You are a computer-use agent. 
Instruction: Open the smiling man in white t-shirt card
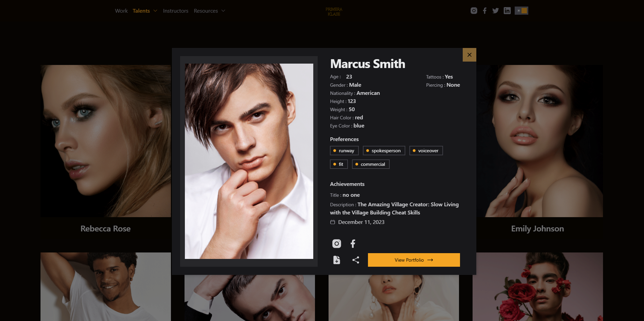click(x=106, y=286)
